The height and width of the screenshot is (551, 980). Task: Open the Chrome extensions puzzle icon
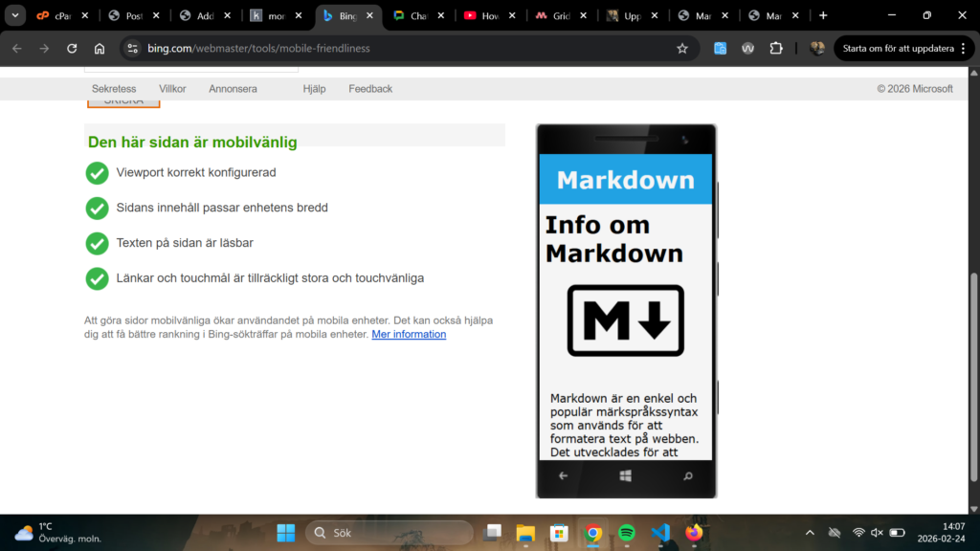click(776, 49)
